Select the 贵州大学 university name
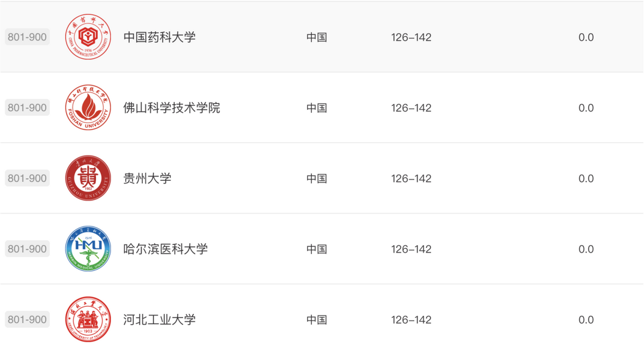Viewport: 644px width, 353px height. pos(147,179)
